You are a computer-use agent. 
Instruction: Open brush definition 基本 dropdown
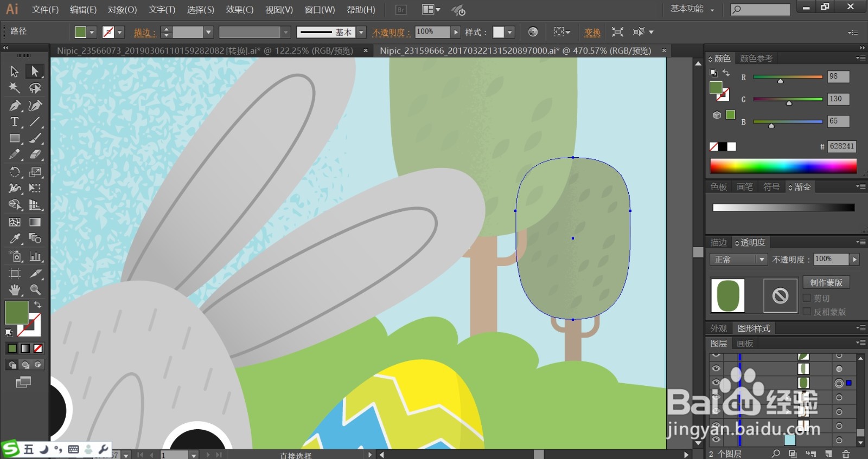[x=361, y=33]
